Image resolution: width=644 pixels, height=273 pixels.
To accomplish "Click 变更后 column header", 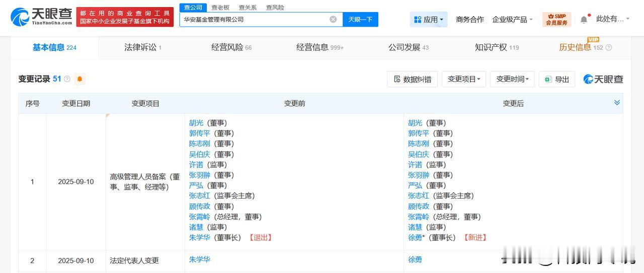I will click(513, 103).
